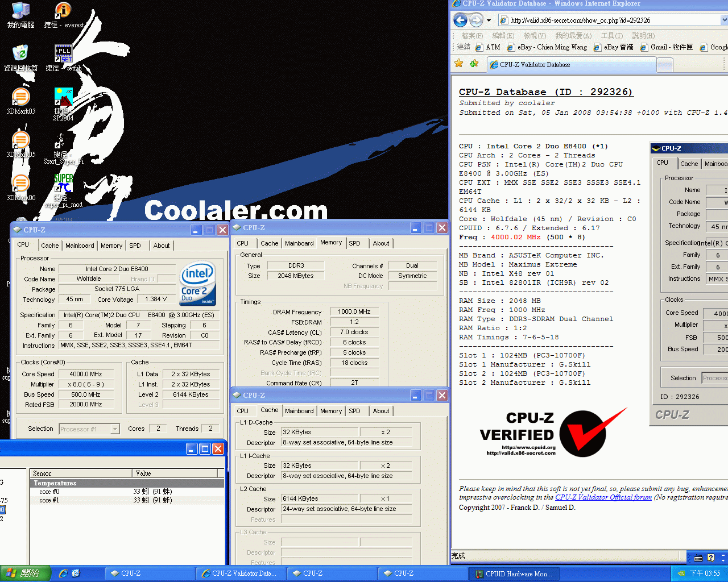Click the Add to Favorites plus-star icon
728x582 pixels.
(x=474, y=64)
